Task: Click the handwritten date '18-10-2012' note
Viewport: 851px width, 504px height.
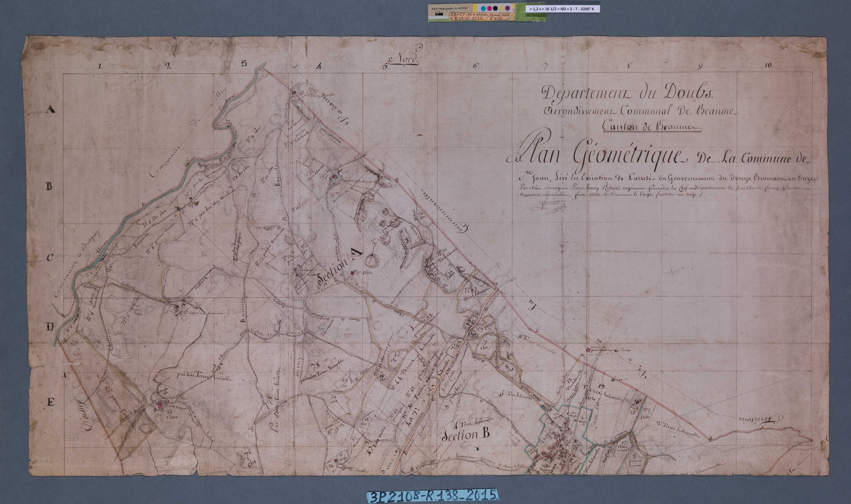Action: point(471,19)
